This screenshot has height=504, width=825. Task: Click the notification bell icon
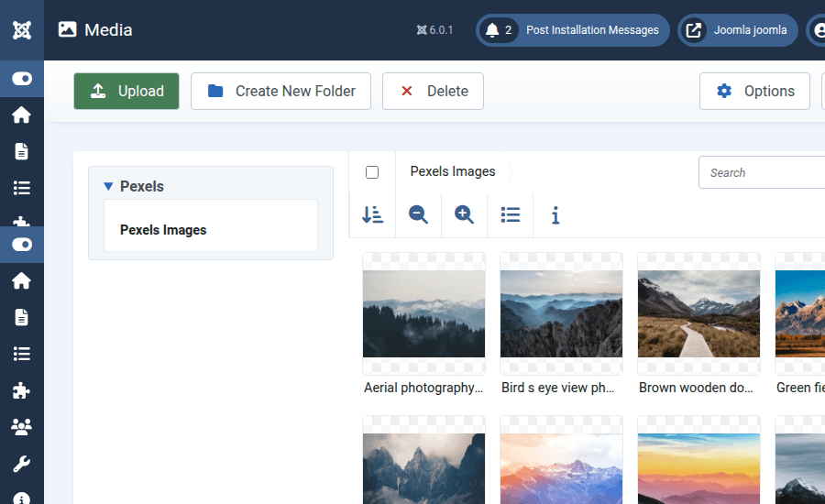(x=492, y=30)
